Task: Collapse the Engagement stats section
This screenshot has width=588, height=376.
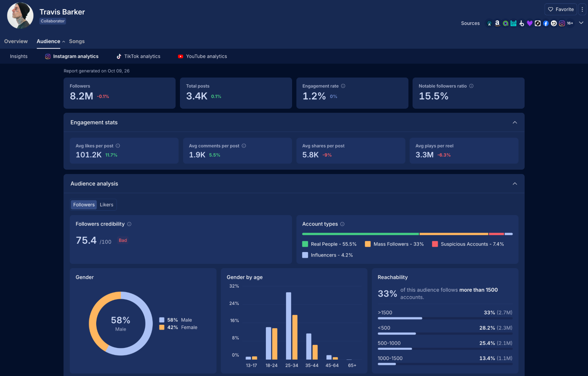Action: point(515,122)
